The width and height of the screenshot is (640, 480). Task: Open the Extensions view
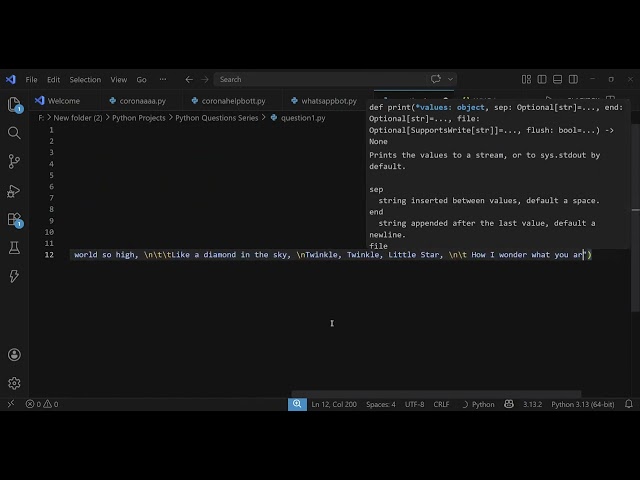click(x=15, y=220)
